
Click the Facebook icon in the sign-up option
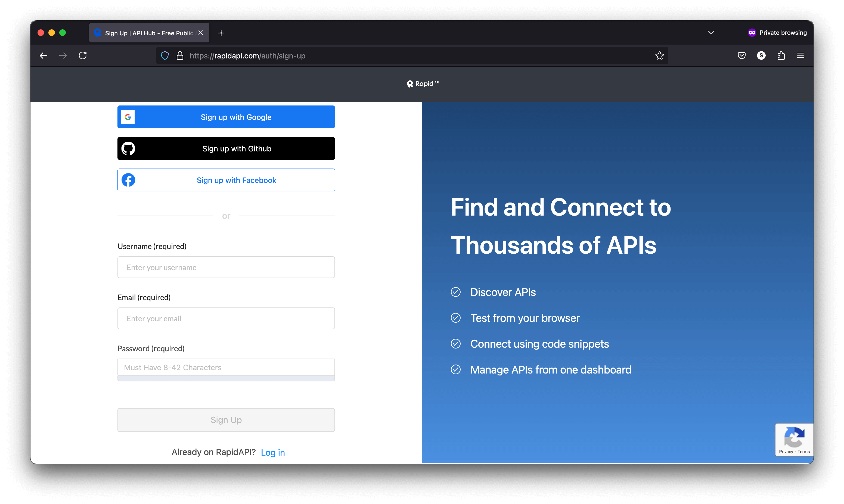128,180
